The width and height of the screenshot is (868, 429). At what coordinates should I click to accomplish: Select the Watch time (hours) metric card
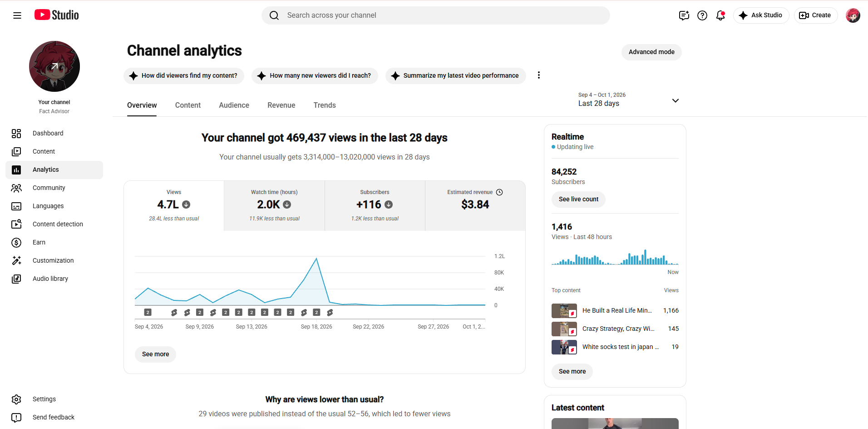click(x=274, y=206)
